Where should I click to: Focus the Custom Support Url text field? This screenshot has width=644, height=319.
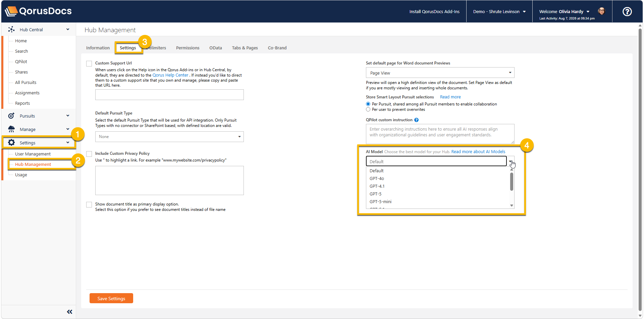pyautogui.click(x=169, y=95)
